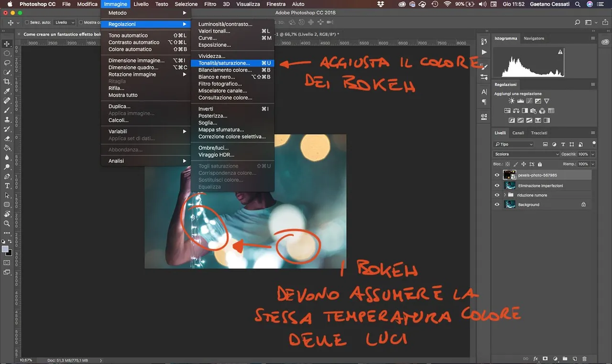This screenshot has height=364, width=612.
Task: Open the Filtro menu in menu bar
Action: click(210, 4)
